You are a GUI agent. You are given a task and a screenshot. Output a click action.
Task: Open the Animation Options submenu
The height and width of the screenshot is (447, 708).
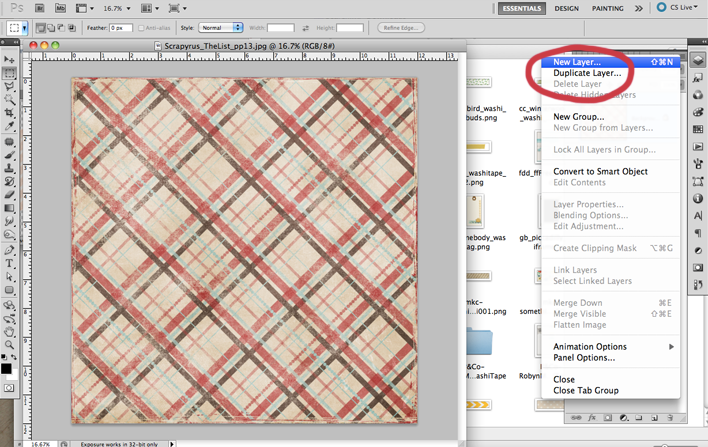(x=610, y=346)
